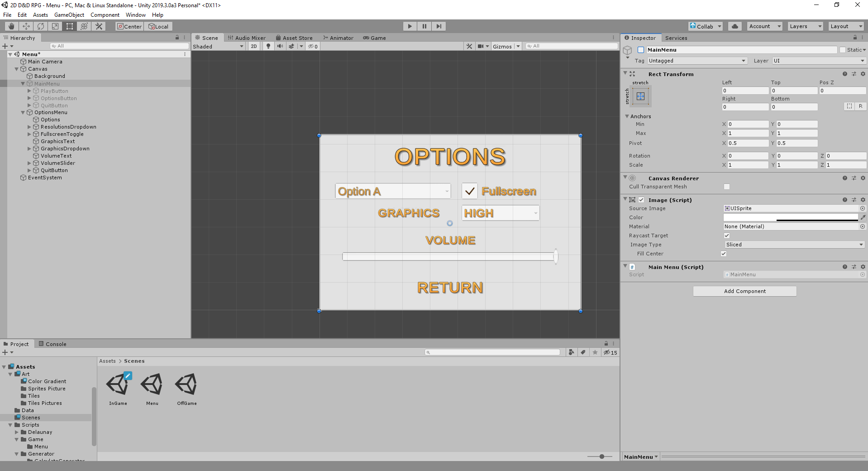This screenshot has width=868, height=471.
Task: Switch to the Animator tab
Action: (x=338, y=38)
